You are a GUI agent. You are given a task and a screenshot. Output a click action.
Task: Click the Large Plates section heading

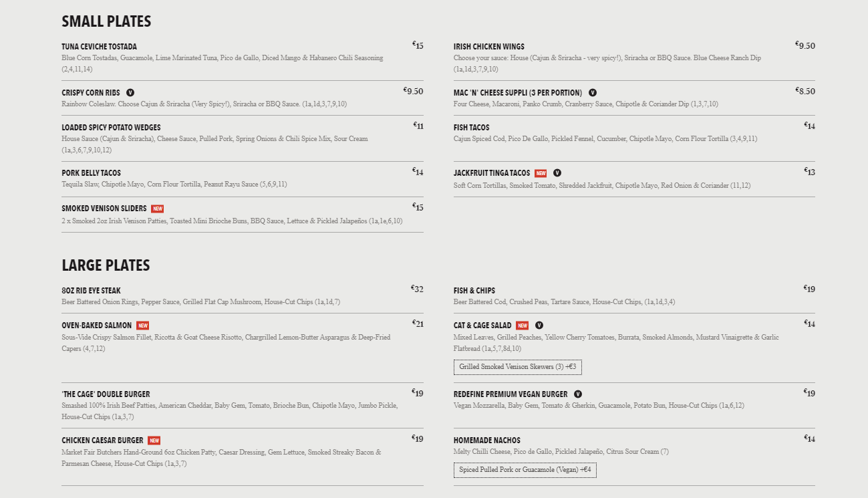click(x=106, y=265)
